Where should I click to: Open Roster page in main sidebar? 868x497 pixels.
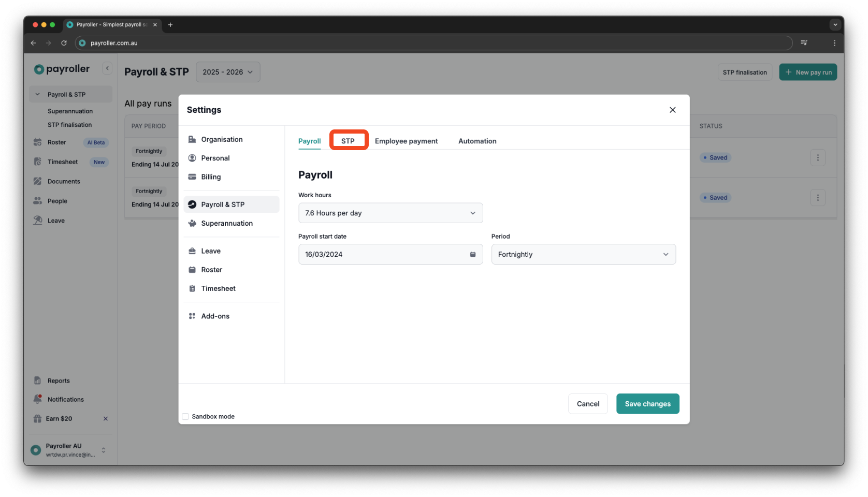pos(57,142)
